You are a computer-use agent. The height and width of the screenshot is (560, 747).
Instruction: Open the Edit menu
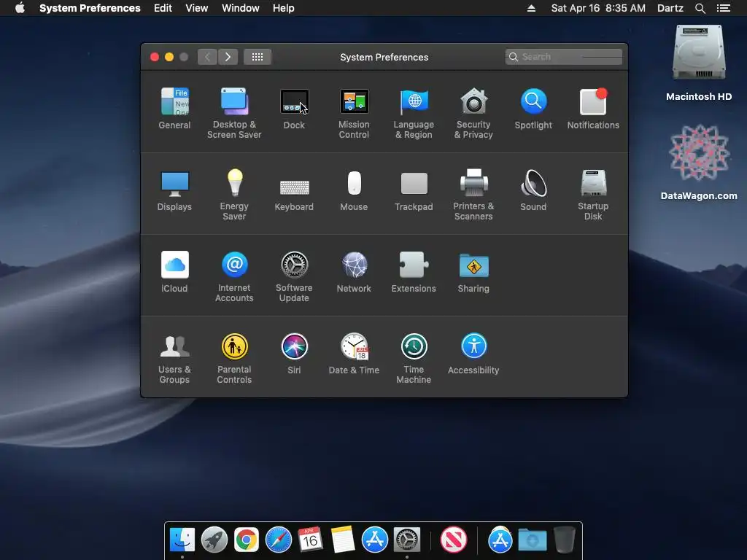tap(163, 8)
